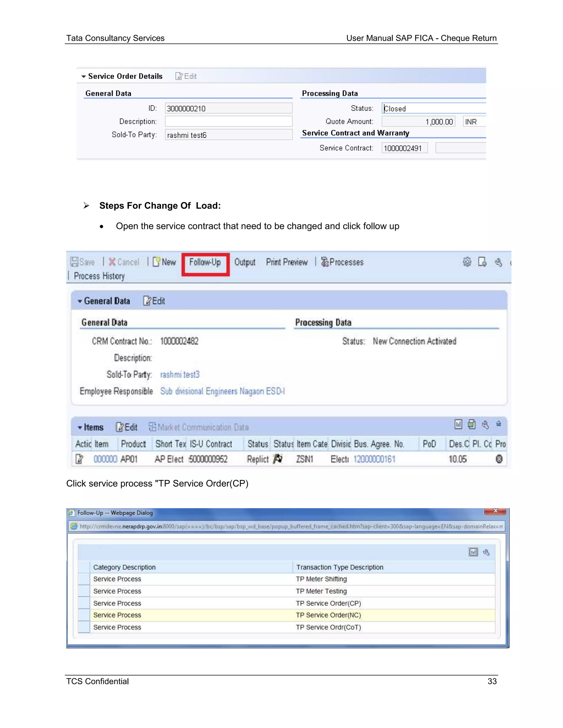The width and height of the screenshot is (563, 728).
Task: Click the dialog URL address bar
Action: click(287, 526)
